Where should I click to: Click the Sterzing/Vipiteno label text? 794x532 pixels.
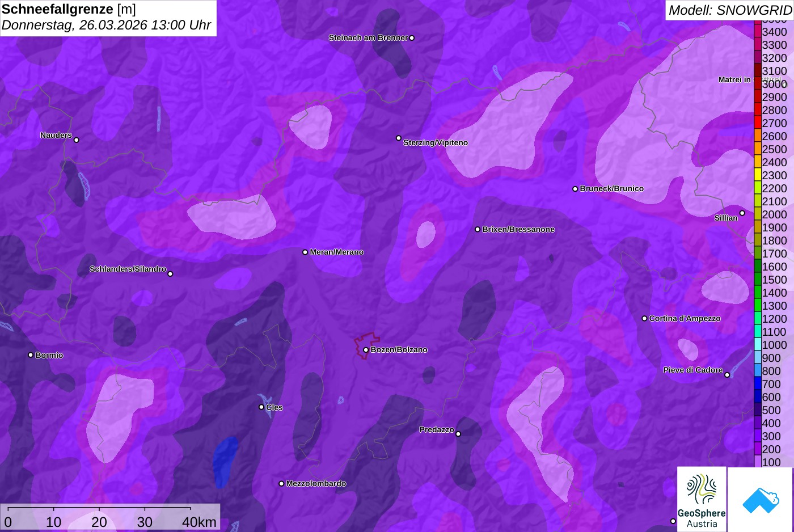click(x=436, y=142)
